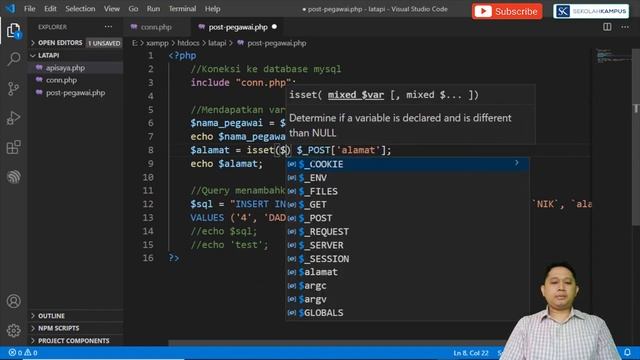
Task: Click errors and warnings count in status bar
Action: [x=23, y=353]
